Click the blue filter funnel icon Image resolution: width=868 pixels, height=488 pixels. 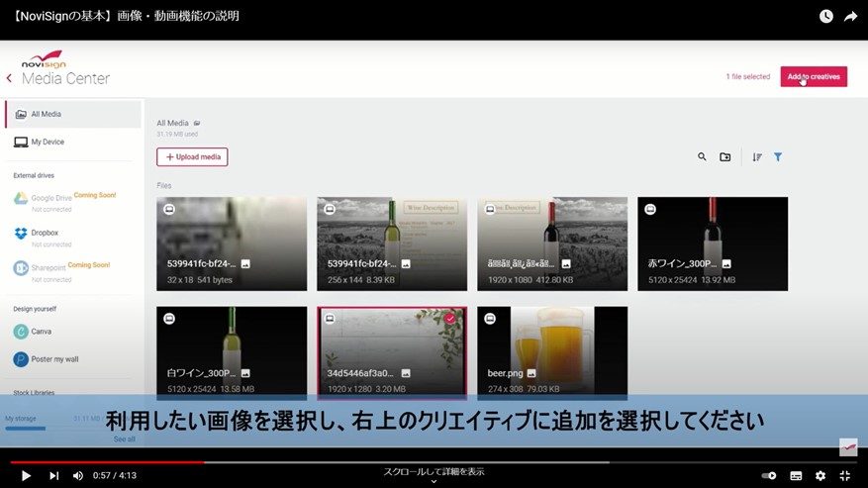pyautogui.click(x=778, y=156)
